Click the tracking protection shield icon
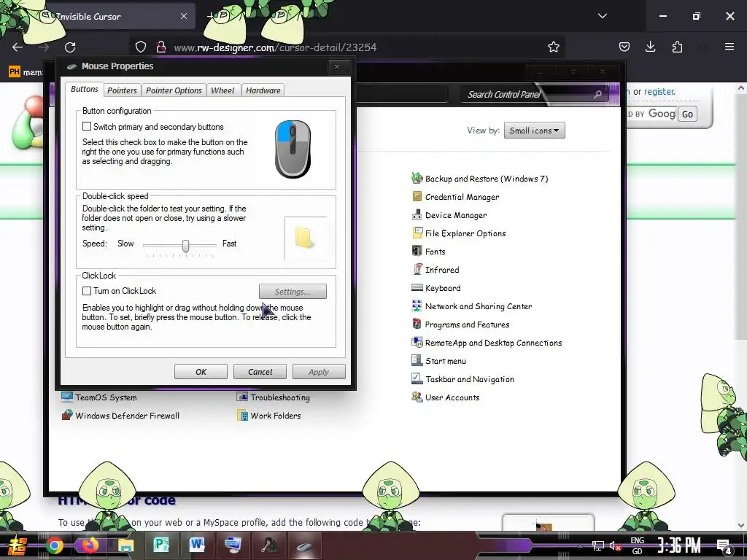Viewport: 747px width, 560px height. point(141,47)
